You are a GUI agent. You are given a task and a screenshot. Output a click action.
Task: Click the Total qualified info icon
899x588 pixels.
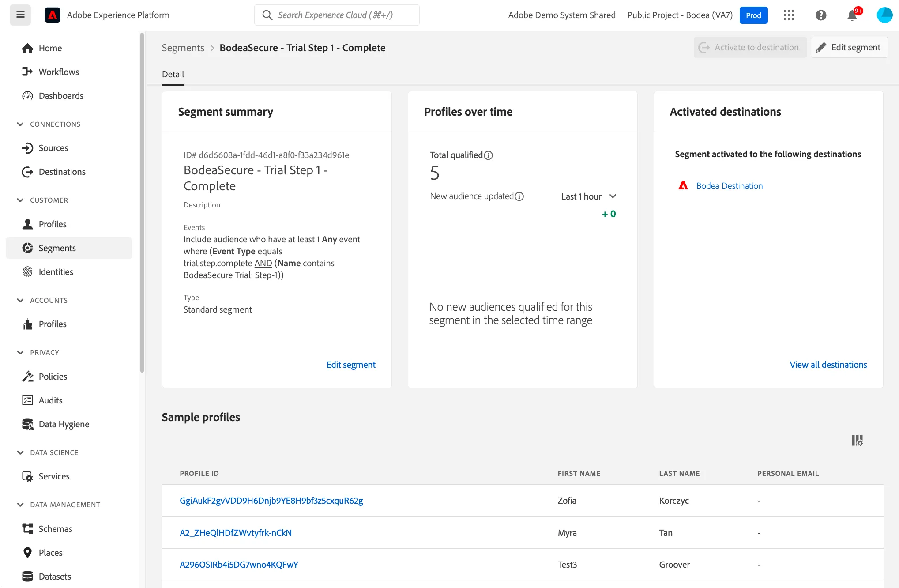488,155
